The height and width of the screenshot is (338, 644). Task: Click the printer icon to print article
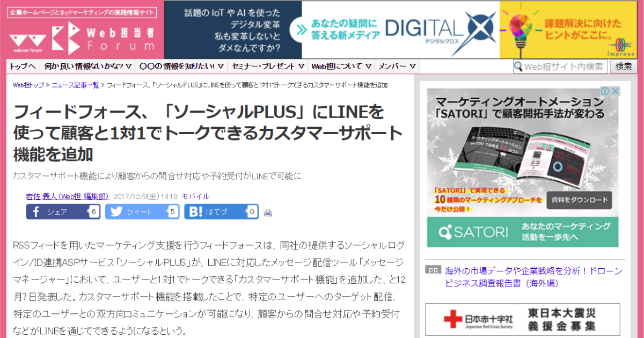(x=268, y=212)
